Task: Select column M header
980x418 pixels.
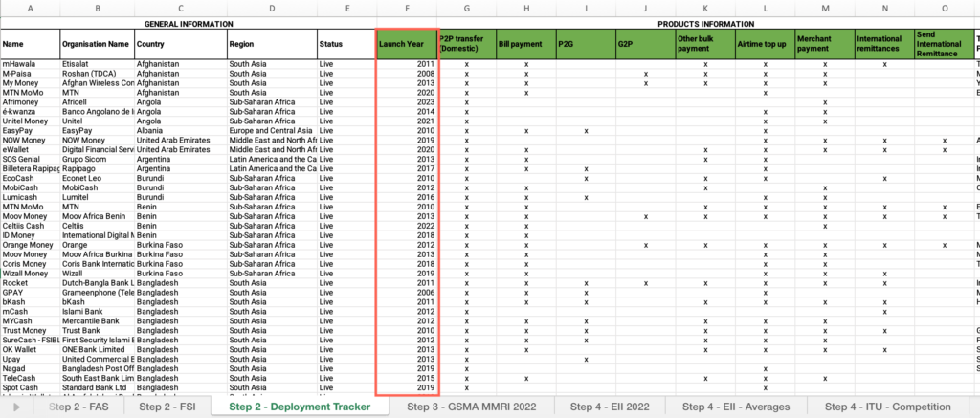Action: click(x=825, y=8)
